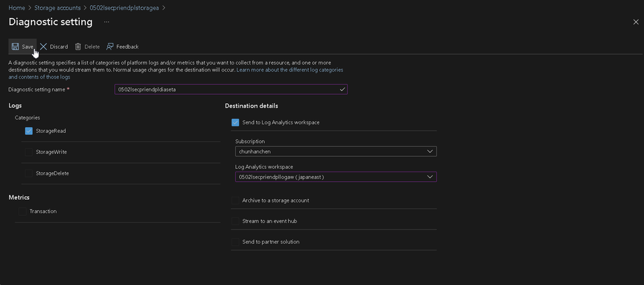Click the Feedback person icon
The image size is (644, 285).
[110, 46]
